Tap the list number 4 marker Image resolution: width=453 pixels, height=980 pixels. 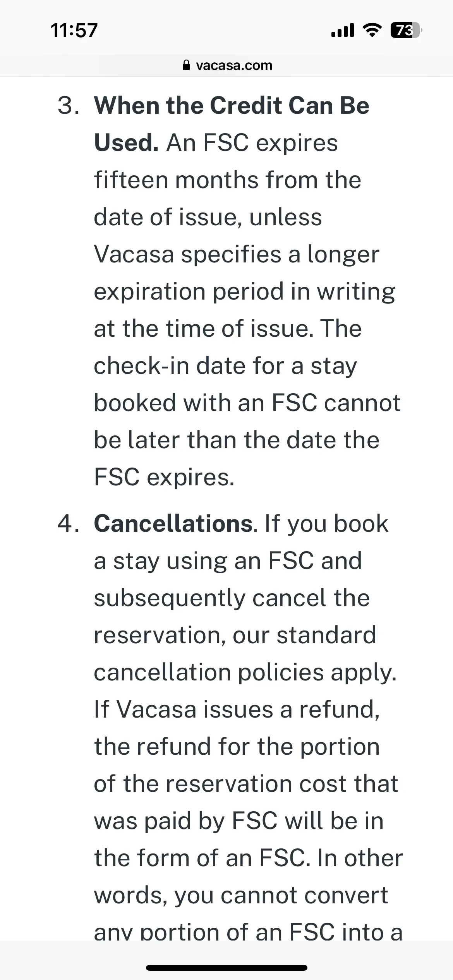click(x=69, y=523)
